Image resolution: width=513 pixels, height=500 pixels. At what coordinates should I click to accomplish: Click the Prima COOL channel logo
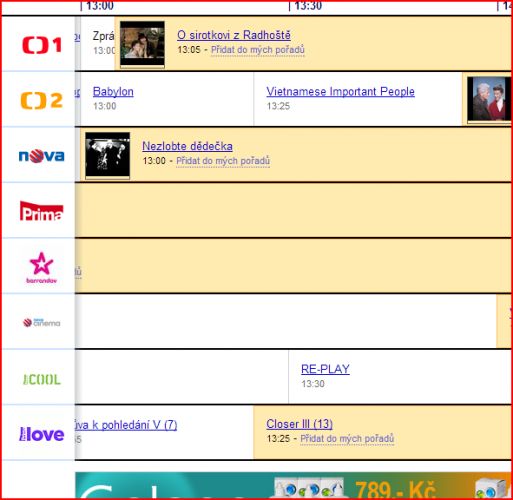click(42, 379)
